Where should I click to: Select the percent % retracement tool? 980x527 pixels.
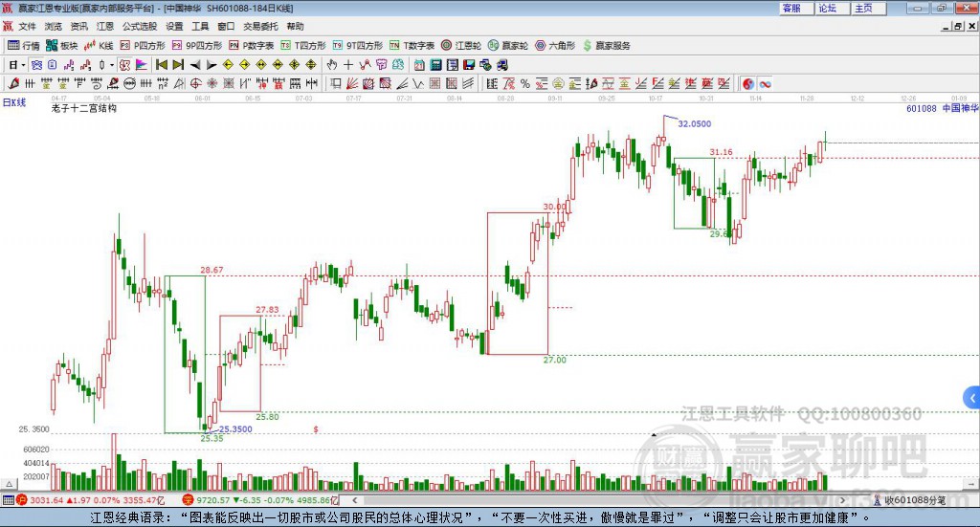point(525,83)
